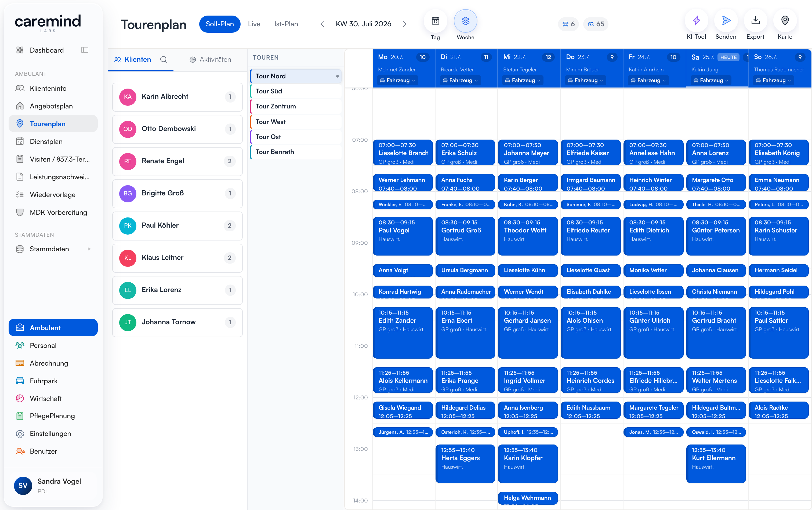
Task: Select Ist-Plan mode
Action: [x=286, y=24]
